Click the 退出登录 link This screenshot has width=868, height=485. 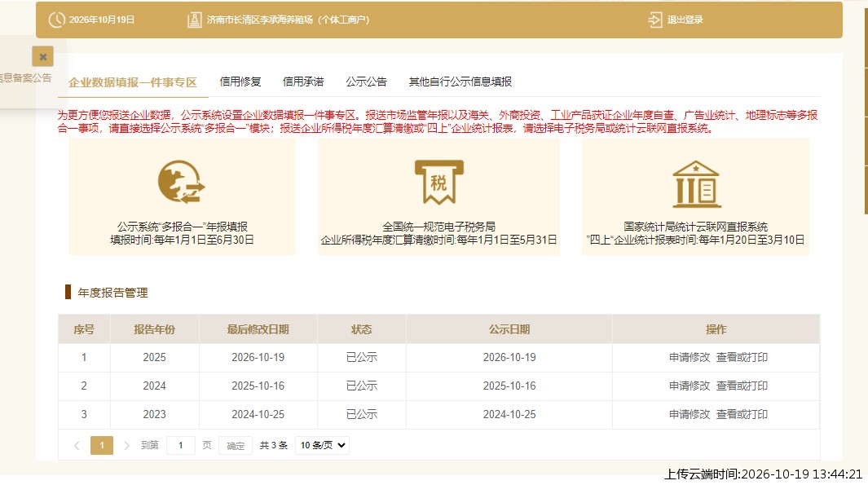coord(685,20)
